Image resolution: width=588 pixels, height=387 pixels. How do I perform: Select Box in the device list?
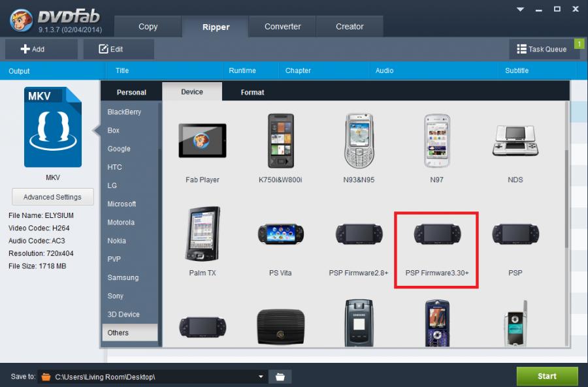coord(130,131)
